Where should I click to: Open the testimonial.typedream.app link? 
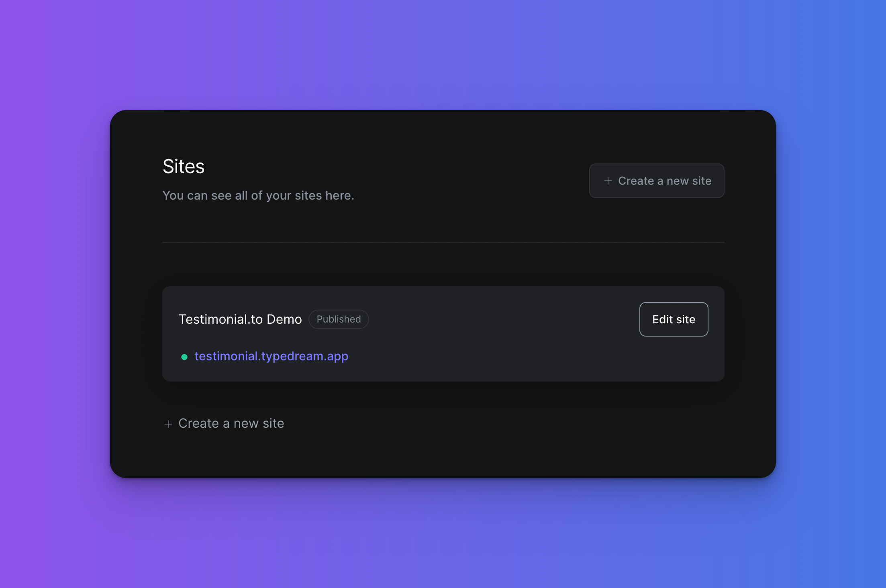tap(271, 356)
